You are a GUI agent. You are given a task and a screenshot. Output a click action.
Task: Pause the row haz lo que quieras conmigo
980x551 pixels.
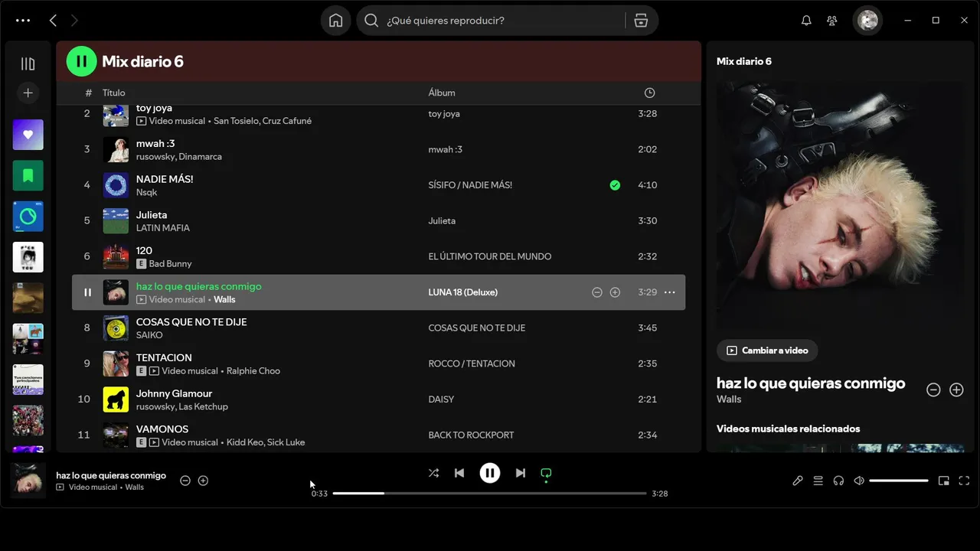tap(87, 292)
